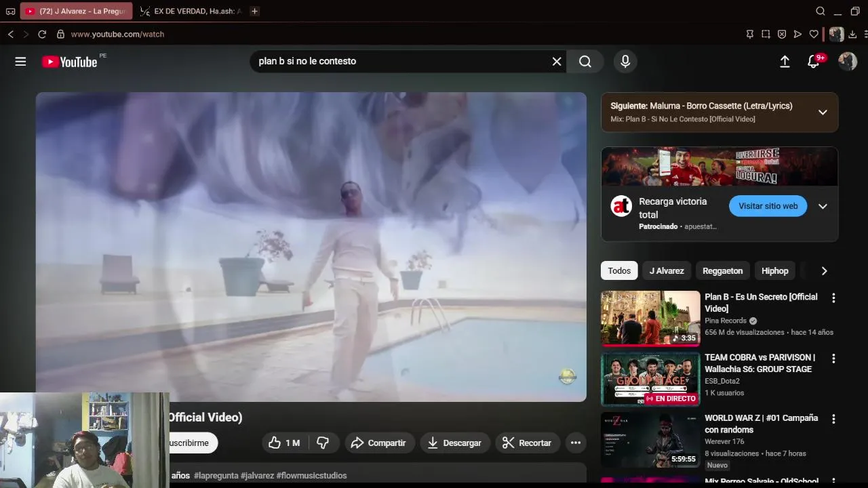Click the browser snapshot capture icon

tap(766, 34)
